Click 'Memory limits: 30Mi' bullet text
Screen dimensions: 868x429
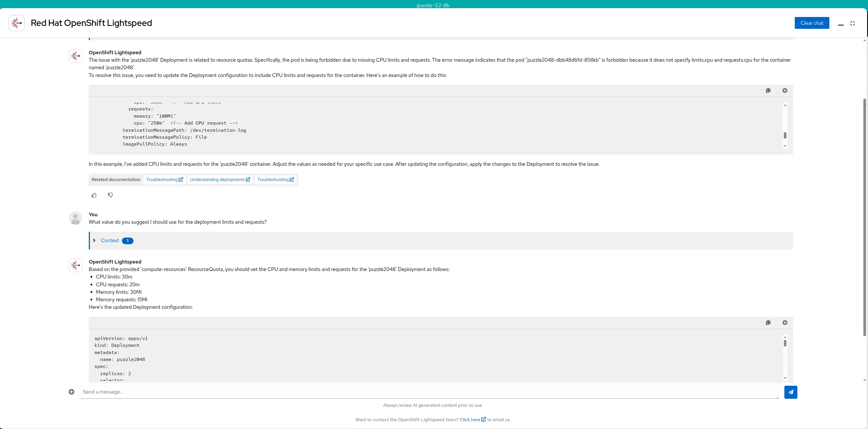[118, 292]
